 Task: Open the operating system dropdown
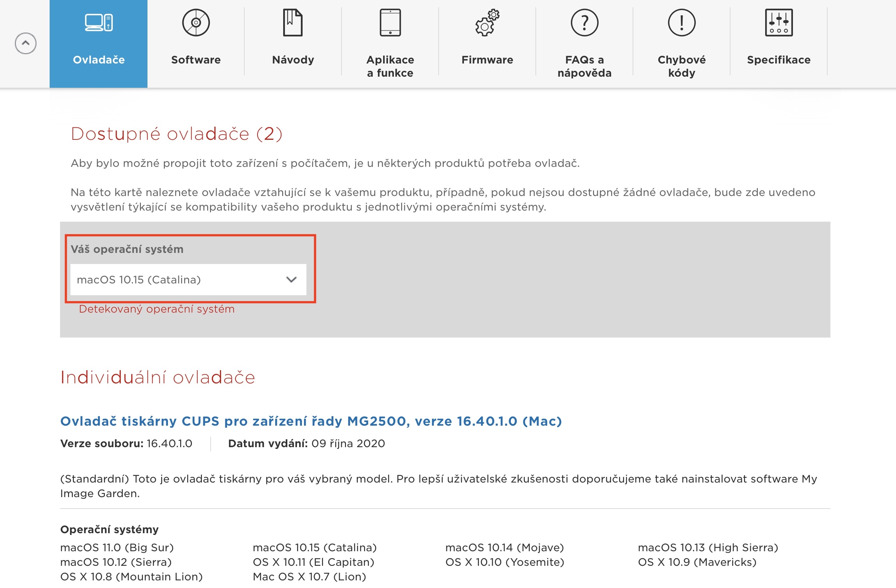[x=181, y=279]
